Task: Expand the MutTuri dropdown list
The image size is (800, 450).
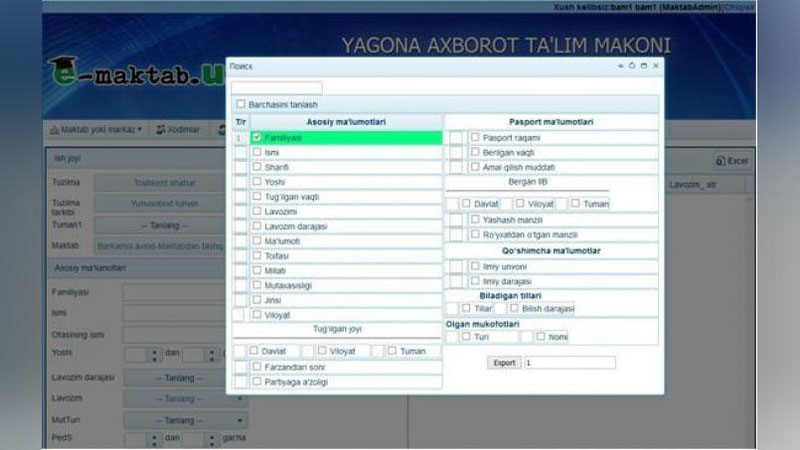Action: click(x=173, y=420)
